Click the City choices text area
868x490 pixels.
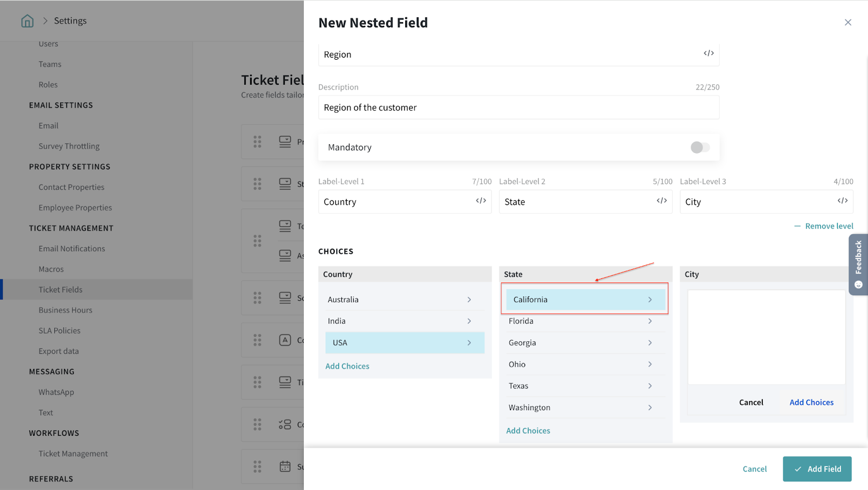(x=766, y=336)
